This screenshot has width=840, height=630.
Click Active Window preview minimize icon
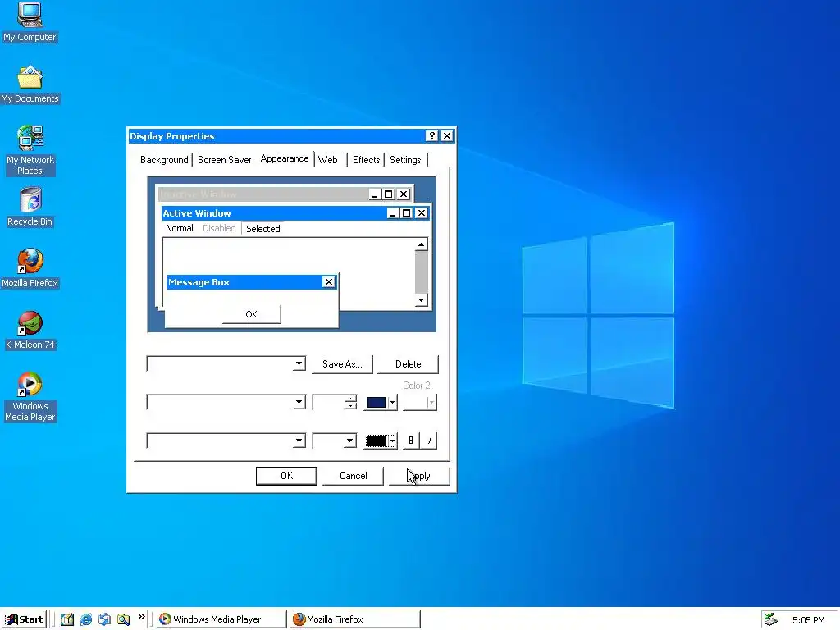393,213
